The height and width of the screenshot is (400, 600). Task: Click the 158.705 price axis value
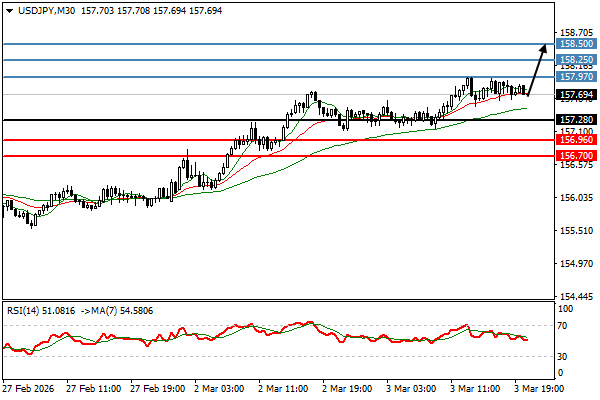576,32
